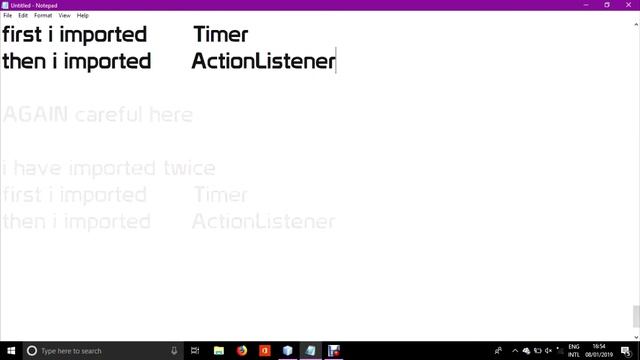Click the faded 'i have imported twice' line
Viewport: 640px width, 360px height.
coord(109,168)
